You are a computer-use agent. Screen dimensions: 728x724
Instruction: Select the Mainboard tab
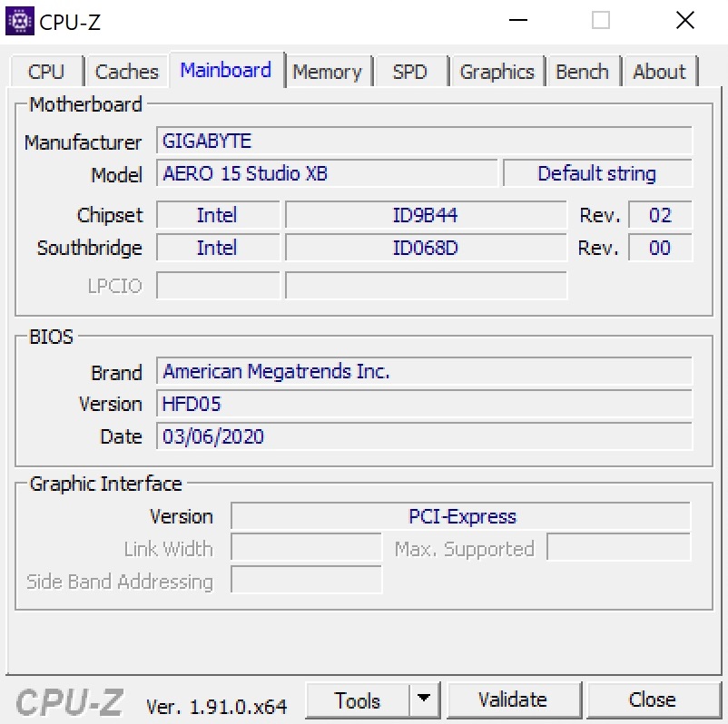point(226,70)
